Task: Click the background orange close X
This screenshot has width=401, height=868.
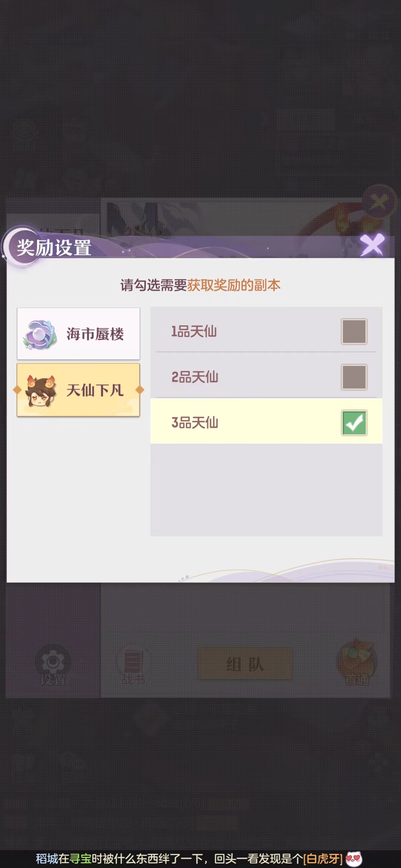Action: (379, 203)
